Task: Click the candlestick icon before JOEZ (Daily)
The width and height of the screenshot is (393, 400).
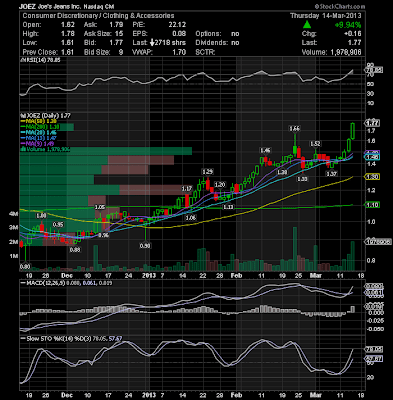Action: point(22,116)
